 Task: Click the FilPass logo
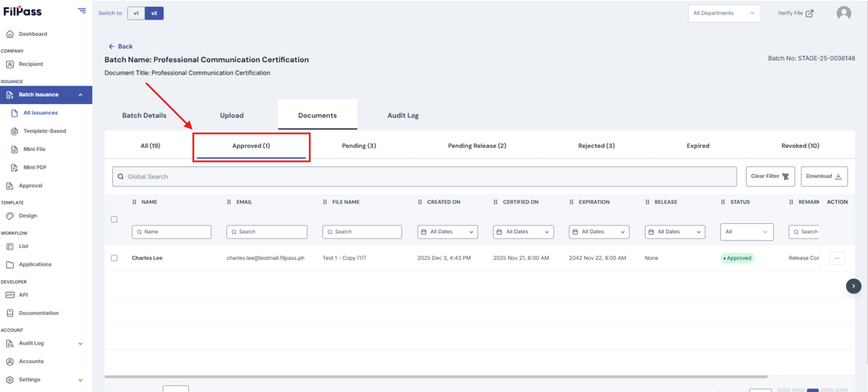click(22, 11)
